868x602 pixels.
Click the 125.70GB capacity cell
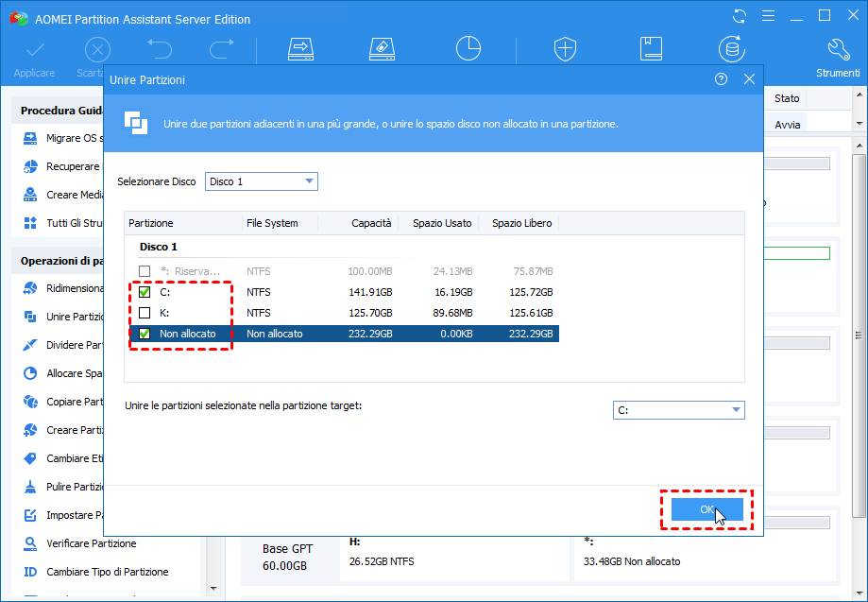click(x=370, y=313)
